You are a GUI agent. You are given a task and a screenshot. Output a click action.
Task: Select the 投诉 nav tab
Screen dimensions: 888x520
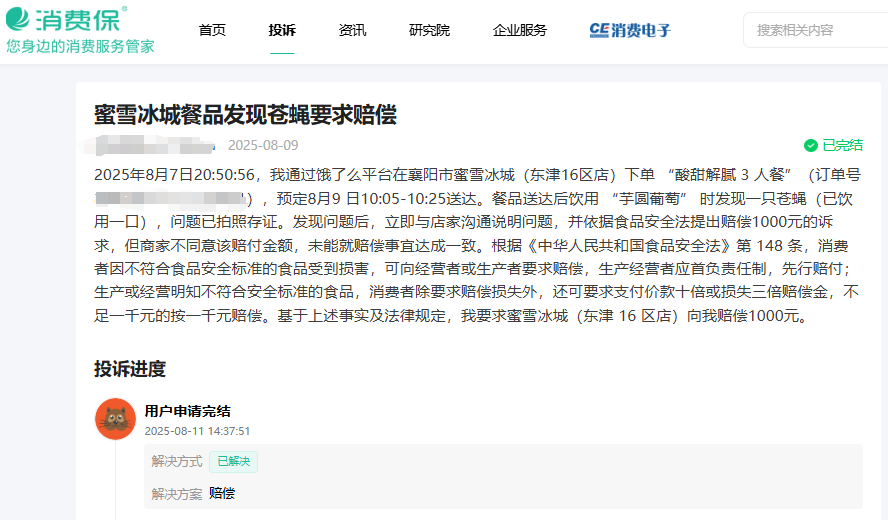point(282,30)
